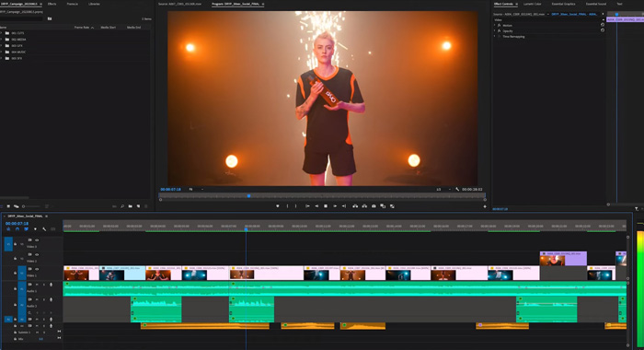Screen dimensions: 644x350
Task: Toggle linked selection in the timeline
Action: point(27,229)
